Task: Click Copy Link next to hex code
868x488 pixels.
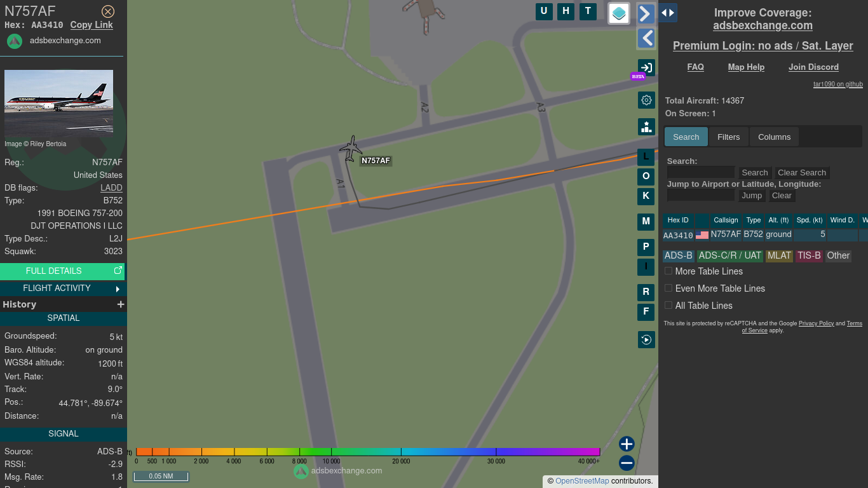Action: (92, 25)
